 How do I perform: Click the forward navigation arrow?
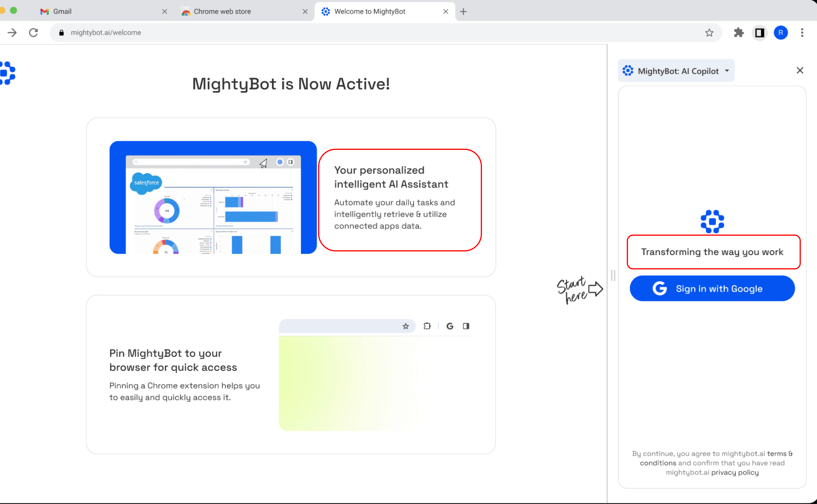pos(12,33)
